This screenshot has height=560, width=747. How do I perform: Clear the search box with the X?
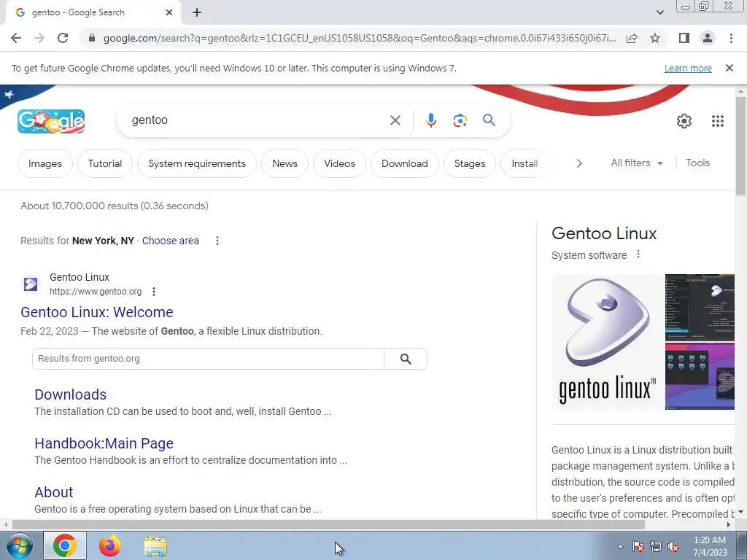tap(395, 120)
